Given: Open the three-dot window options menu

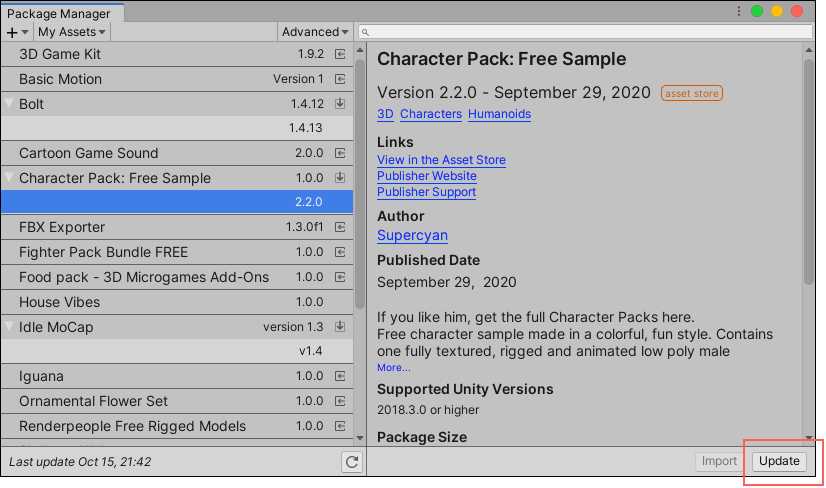Looking at the screenshot, I should pyautogui.click(x=739, y=11).
